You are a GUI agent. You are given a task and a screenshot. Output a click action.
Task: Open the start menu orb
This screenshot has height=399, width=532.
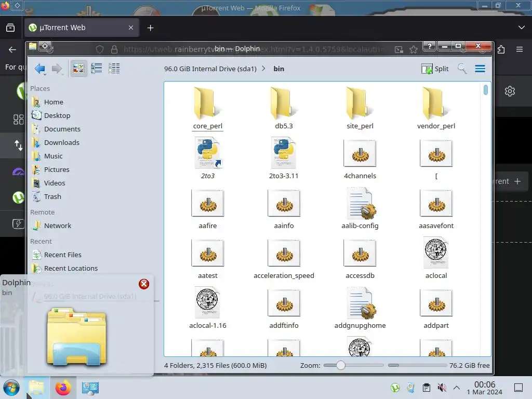coord(11,388)
